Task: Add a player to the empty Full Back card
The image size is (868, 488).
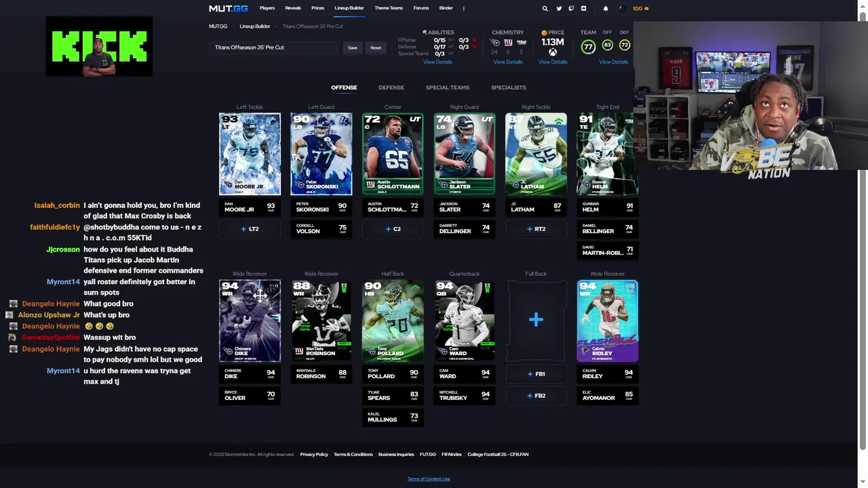Action: coord(536,320)
